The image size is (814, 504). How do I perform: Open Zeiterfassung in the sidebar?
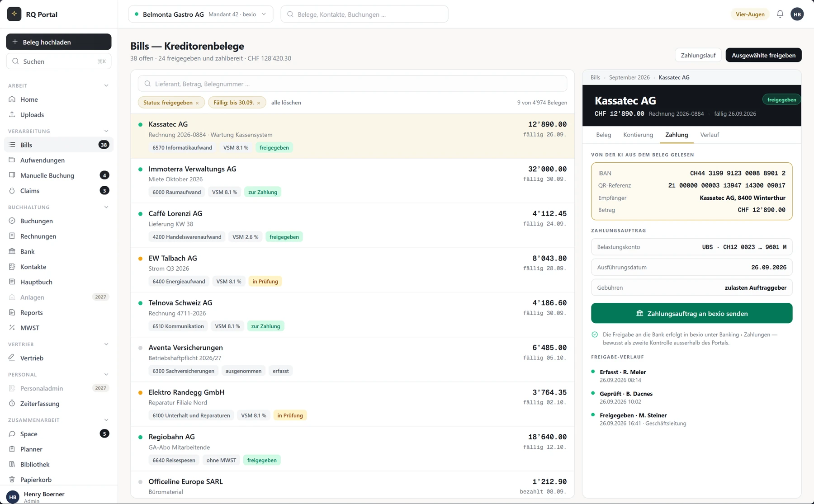coord(59,404)
